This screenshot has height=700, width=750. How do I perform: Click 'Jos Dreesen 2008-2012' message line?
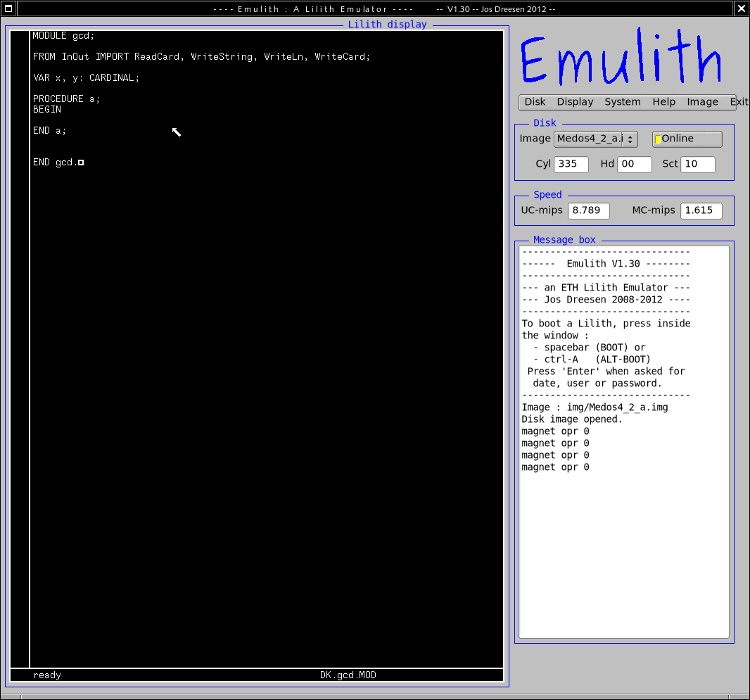pos(603,300)
